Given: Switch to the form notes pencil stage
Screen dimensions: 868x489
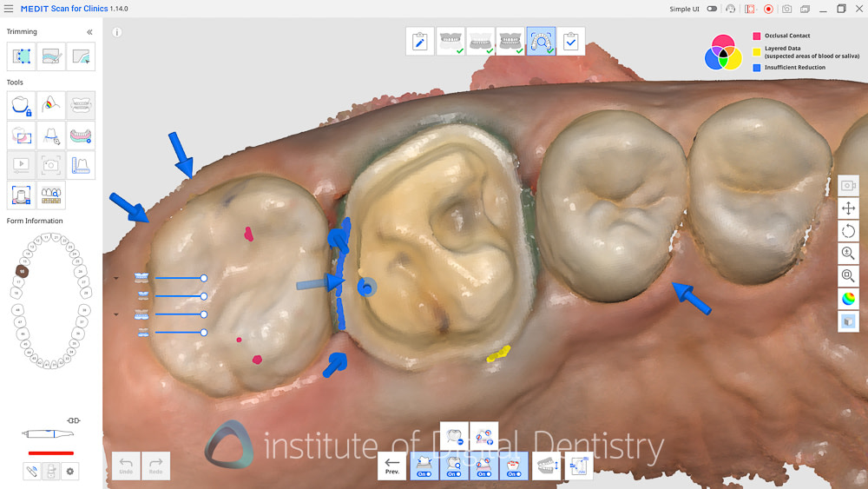Looking at the screenshot, I should [419, 41].
